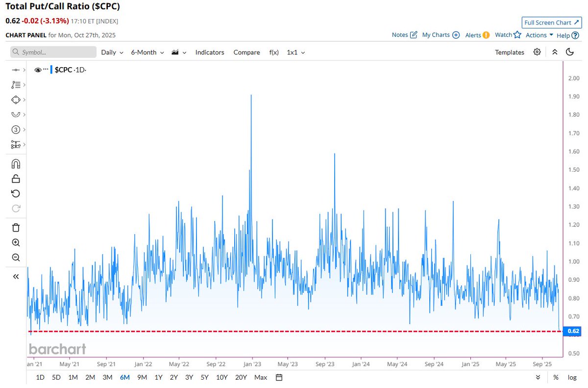Screen dimensions: 588x388
Task: Switch to dark mode with the moon icon
Action: (570, 52)
